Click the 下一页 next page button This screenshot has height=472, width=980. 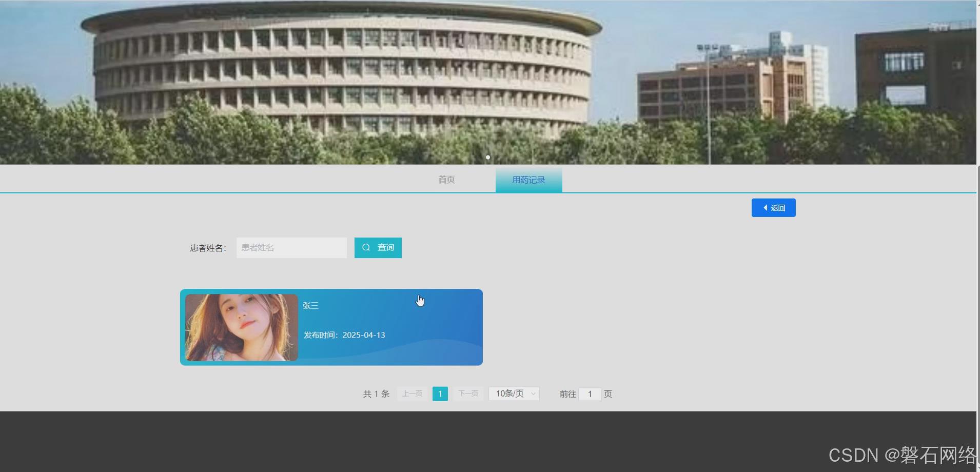(468, 394)
